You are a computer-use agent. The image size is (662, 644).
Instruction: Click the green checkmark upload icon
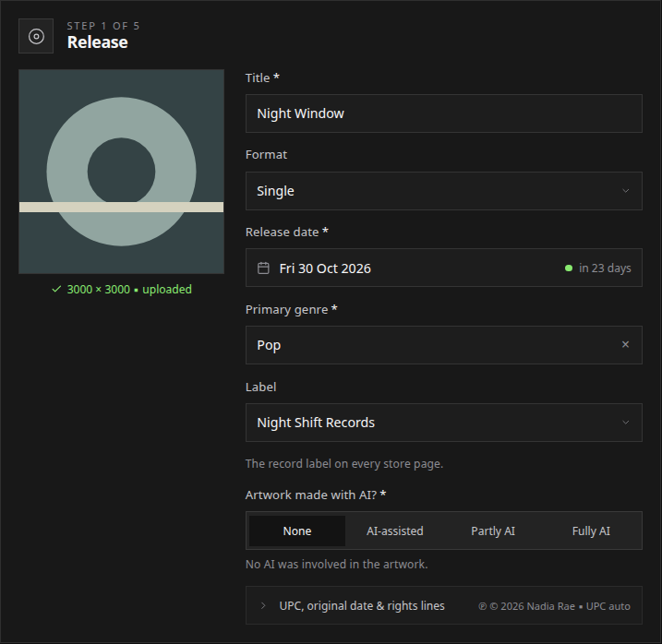(x=56, y=290)
